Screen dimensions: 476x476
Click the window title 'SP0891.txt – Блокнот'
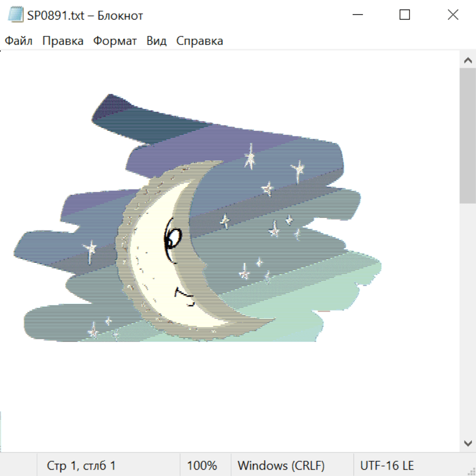coord(85,16)
